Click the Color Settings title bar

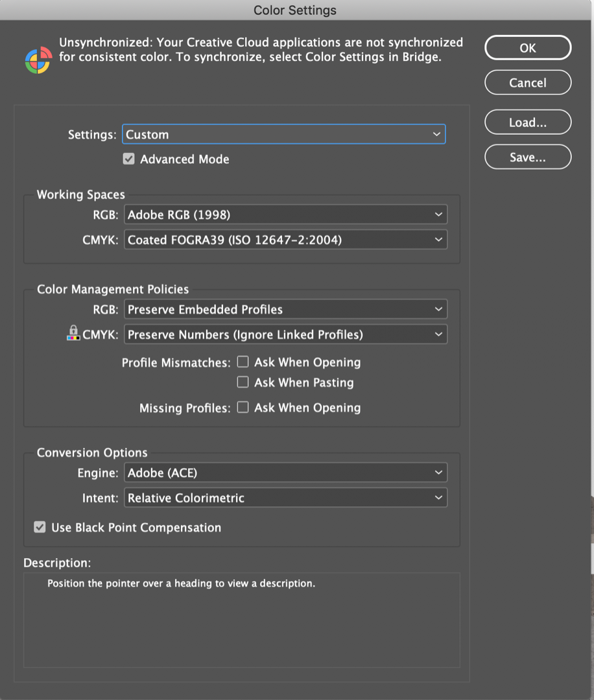(x=295, y=10)
